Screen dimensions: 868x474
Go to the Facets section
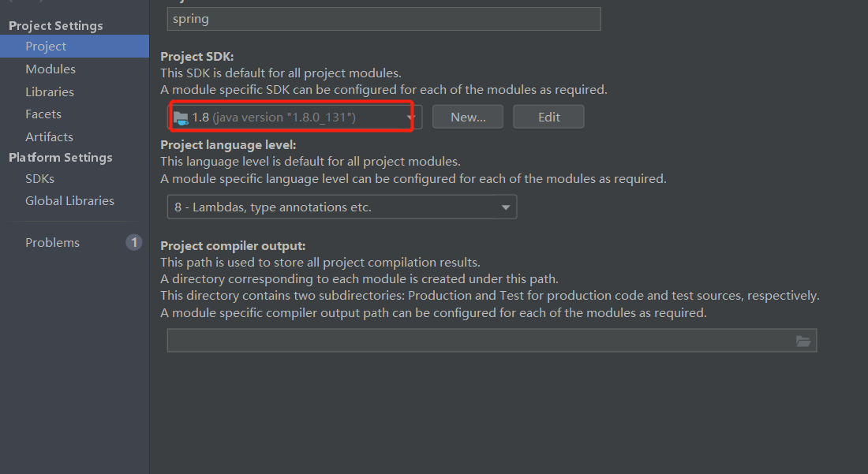(43, 114)
